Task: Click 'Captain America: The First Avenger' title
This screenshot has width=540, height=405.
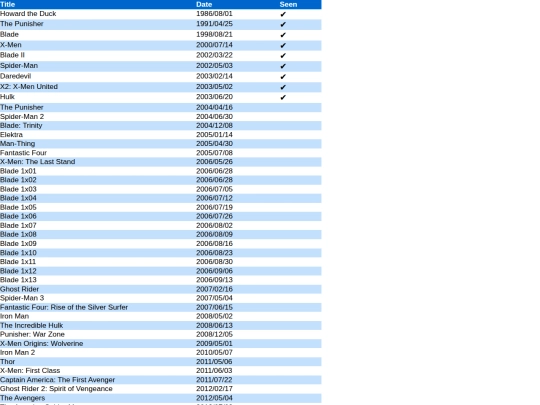Action: (x=57, y=380)
